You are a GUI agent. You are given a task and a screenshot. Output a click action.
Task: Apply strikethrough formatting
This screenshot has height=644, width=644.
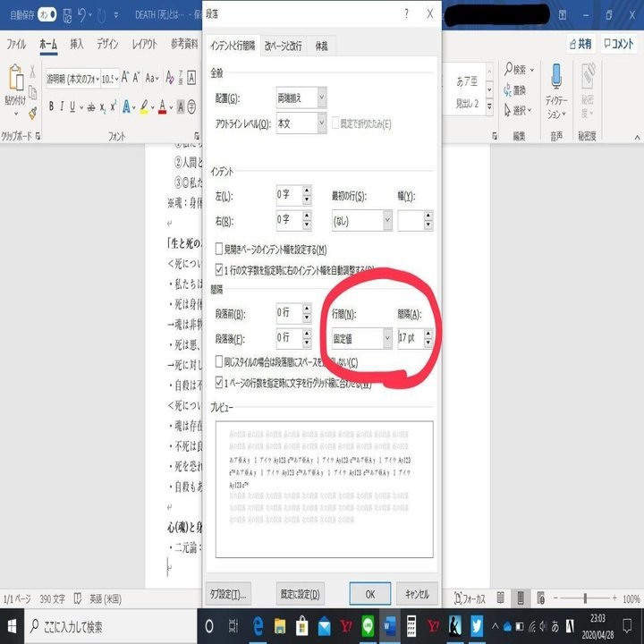pos(90,107)
